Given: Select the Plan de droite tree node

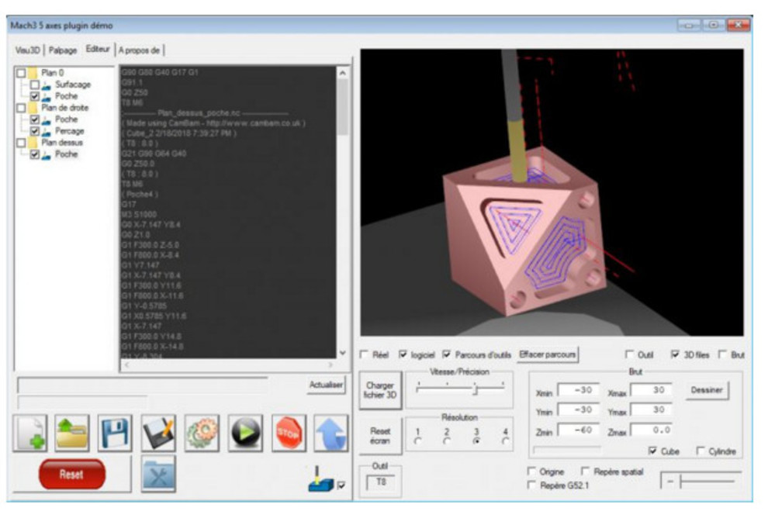Looking at the screenshot, I should pos(64,108).
